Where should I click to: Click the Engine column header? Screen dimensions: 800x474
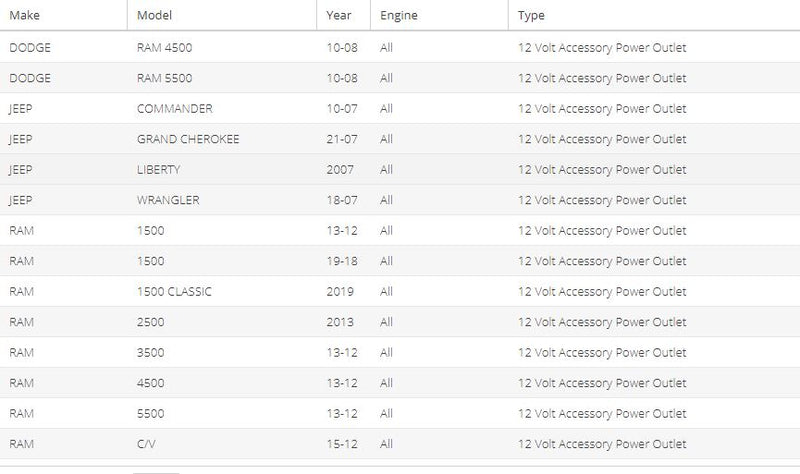(x=439, y=15)
